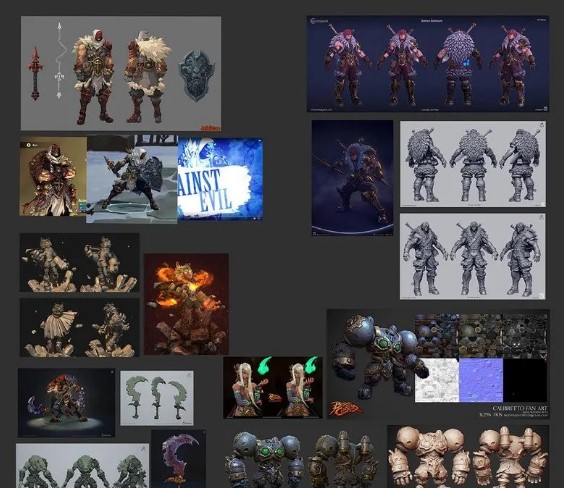Select the gray sculpt without fur cloak
Viewport: 564px width, 488px height.
pyautogui.click(x=473, y=256)
